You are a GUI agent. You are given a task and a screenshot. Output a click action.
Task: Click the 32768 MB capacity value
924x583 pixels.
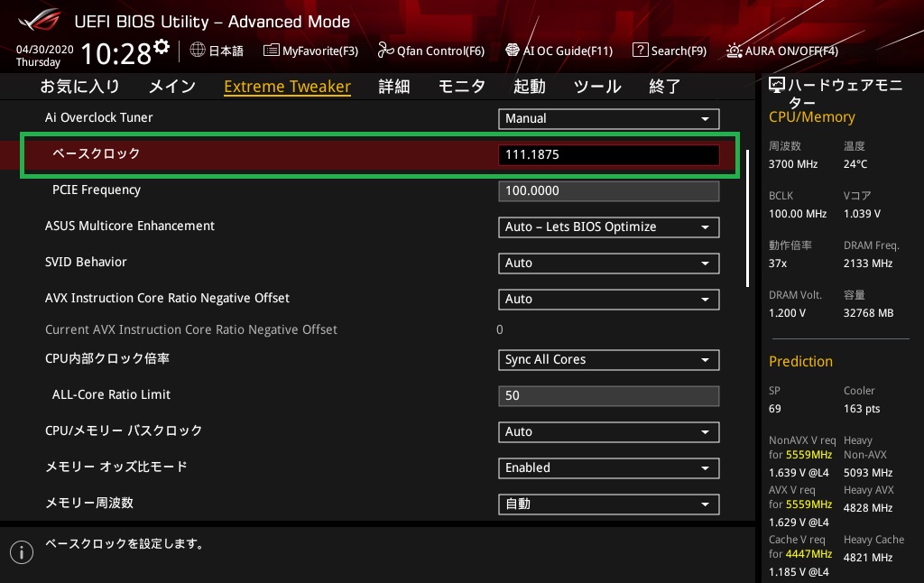[869, 313]
